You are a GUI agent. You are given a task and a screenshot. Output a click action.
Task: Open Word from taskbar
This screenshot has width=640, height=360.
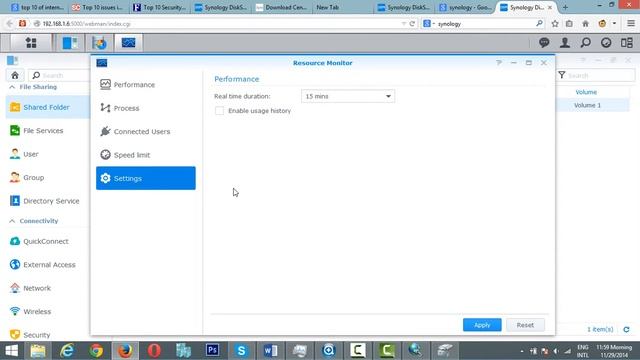tap(270, 351)
